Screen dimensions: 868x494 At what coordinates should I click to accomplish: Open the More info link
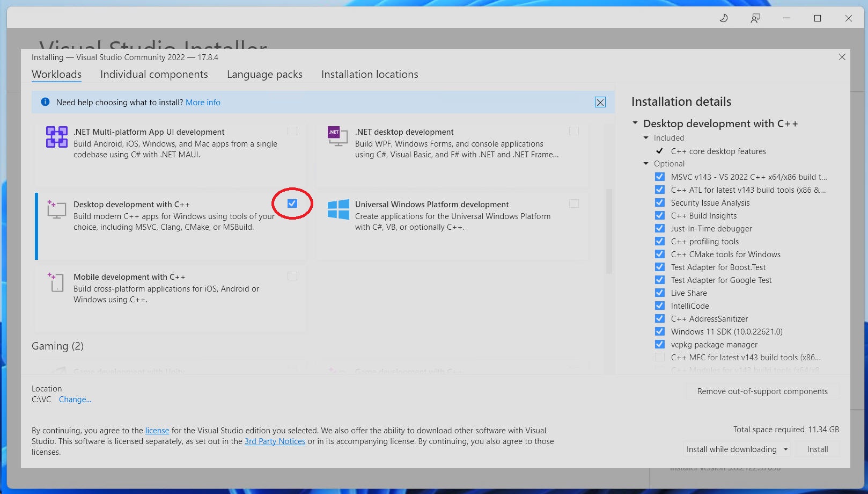(x=203, y=103)
